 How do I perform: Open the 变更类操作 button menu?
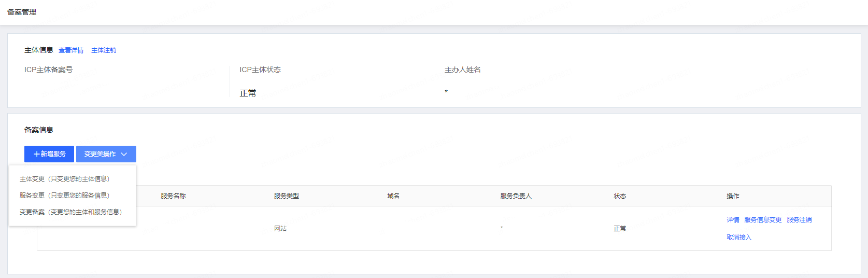(106, 154)
